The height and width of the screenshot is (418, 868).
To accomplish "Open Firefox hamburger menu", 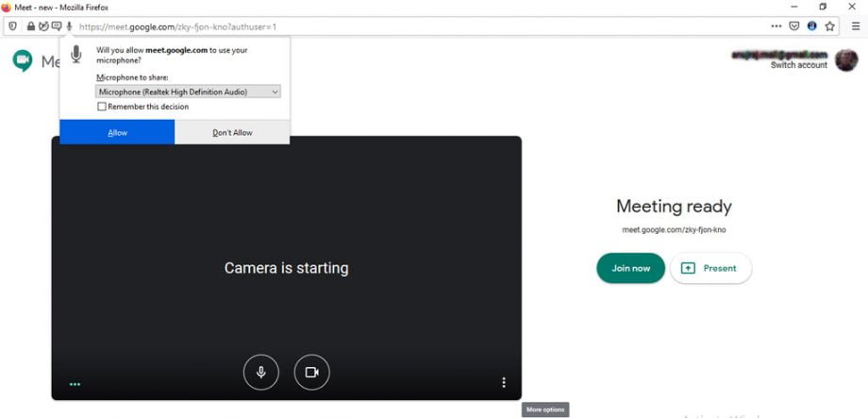I will 854,26.
